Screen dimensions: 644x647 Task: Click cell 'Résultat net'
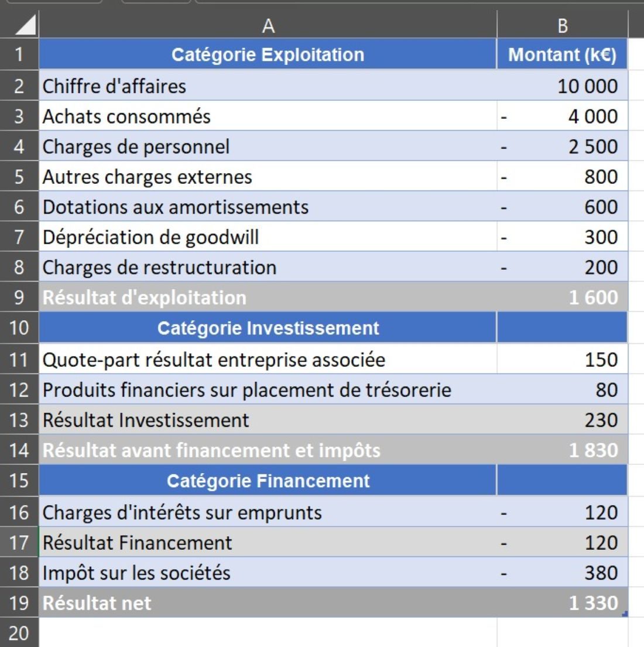pos(268,603)
